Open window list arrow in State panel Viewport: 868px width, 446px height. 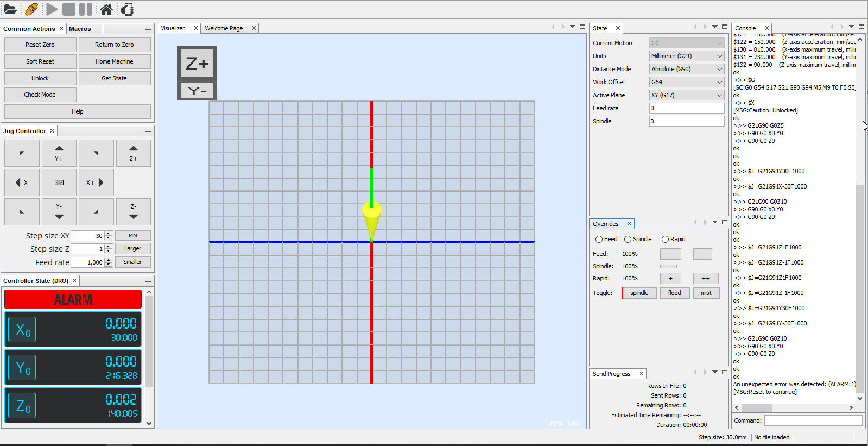715,27
